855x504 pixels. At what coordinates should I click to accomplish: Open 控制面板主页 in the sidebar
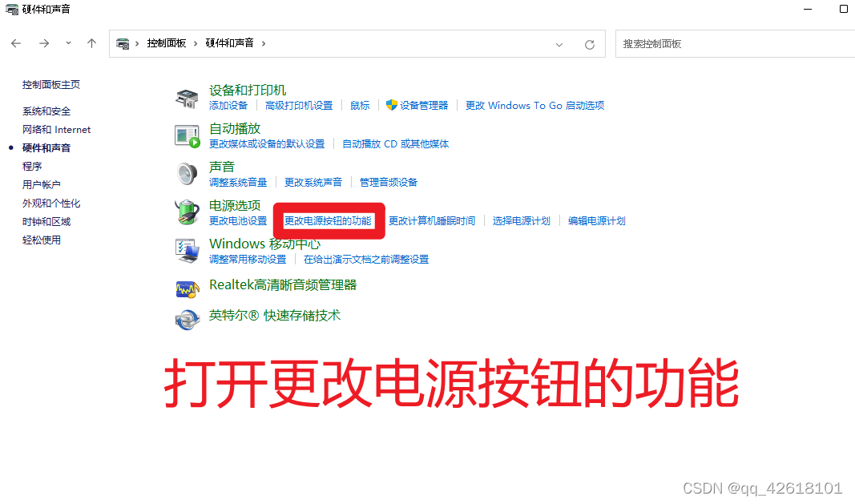point(51,85)
